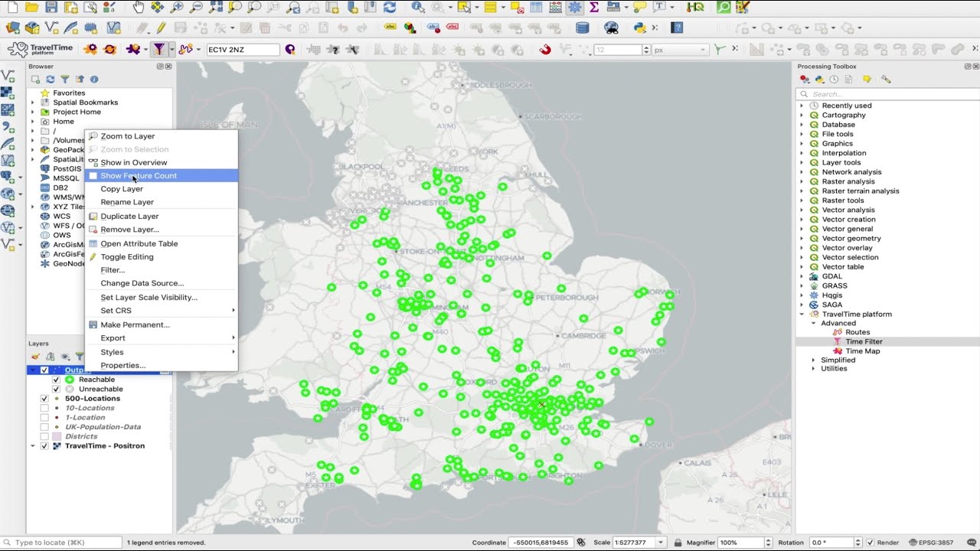Enable the UK-Population-Data layer checkbox
Image resolution: width=980 pixels, height=551 pixels.
tap(44, 427)
